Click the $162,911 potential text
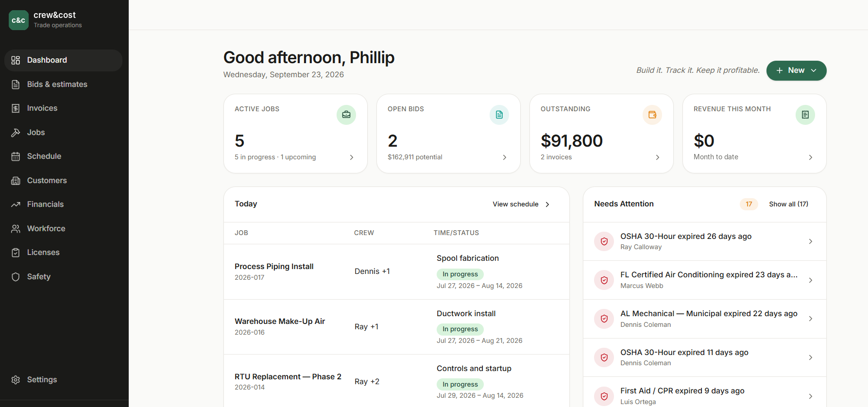Screen dimensions: 868x407 pyautogui.click(x=415, y=157)
